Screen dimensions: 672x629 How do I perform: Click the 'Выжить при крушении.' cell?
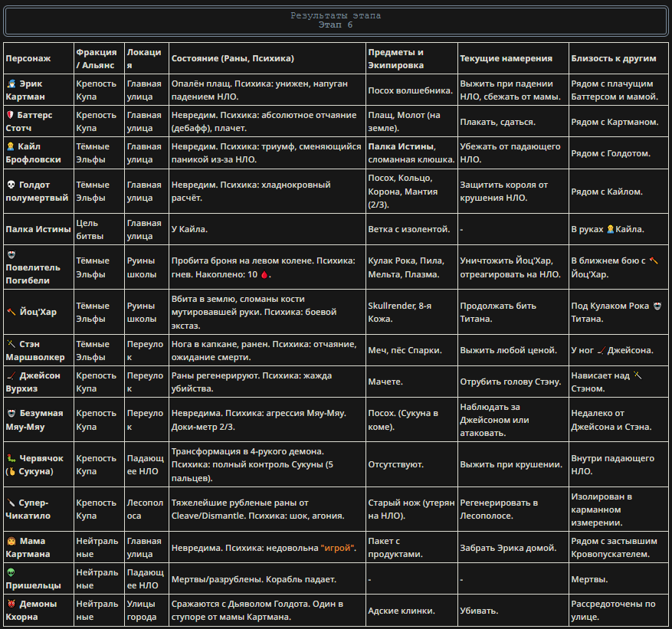click(513, 464)
